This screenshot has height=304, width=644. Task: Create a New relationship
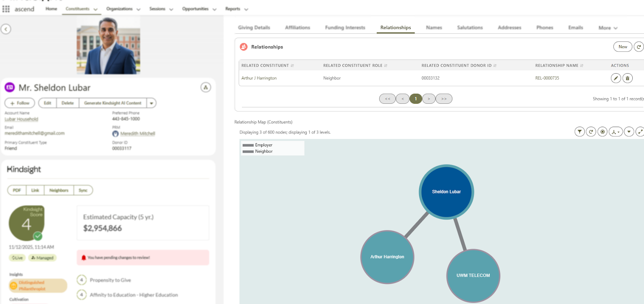[x=623, y=47]
